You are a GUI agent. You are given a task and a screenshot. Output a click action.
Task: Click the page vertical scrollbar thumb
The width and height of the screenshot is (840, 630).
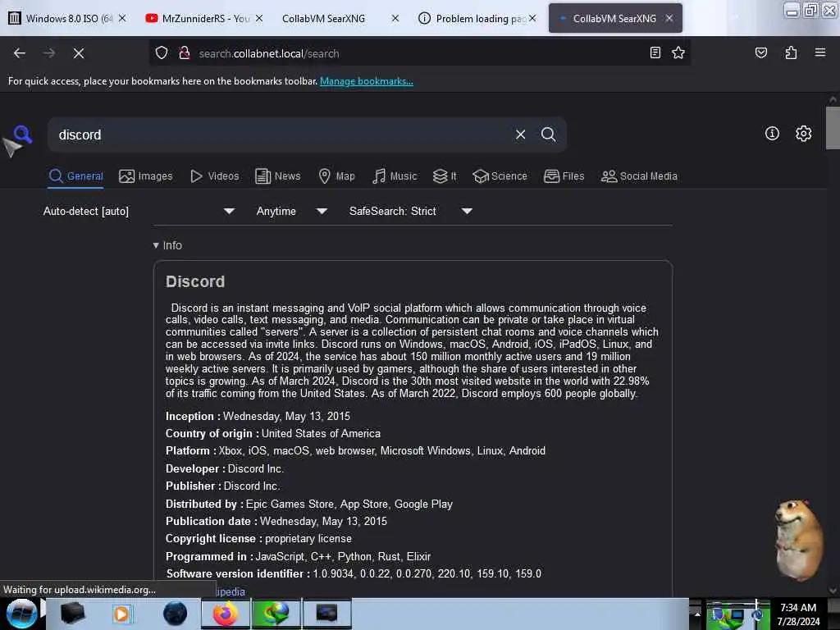(832, 127)
